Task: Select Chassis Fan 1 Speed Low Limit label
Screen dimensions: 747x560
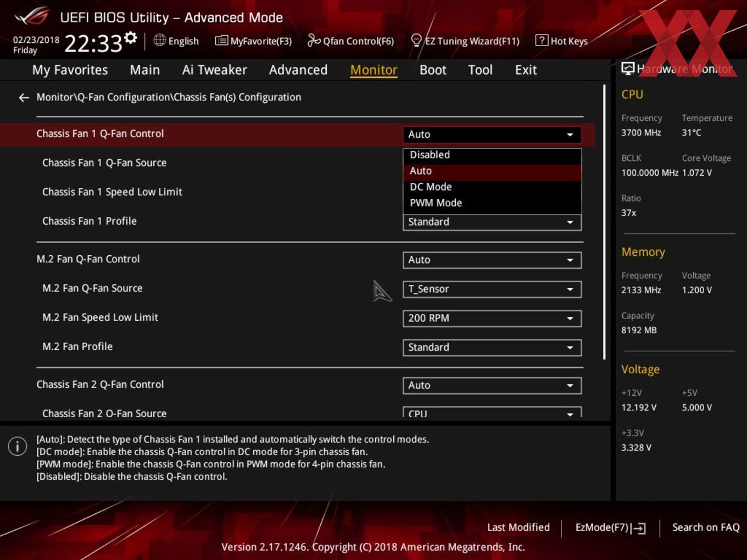Action: pyautogui.click(x=112, y=192)
